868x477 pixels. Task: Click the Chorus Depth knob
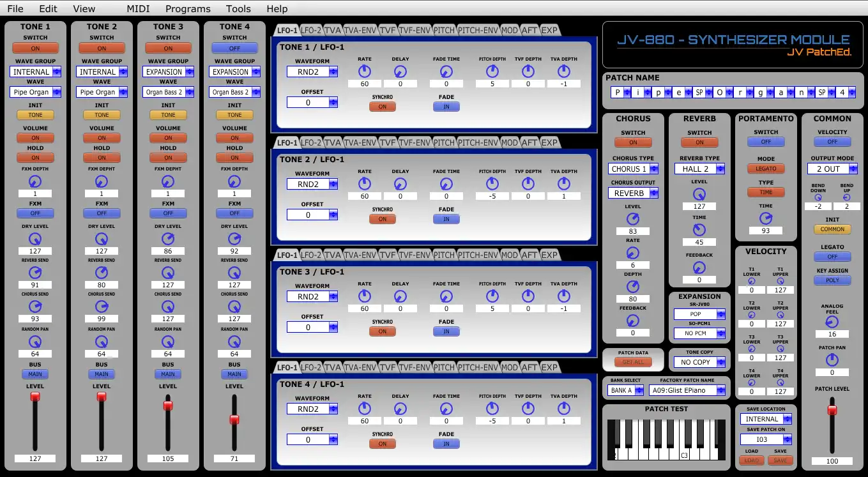(633, 287)
